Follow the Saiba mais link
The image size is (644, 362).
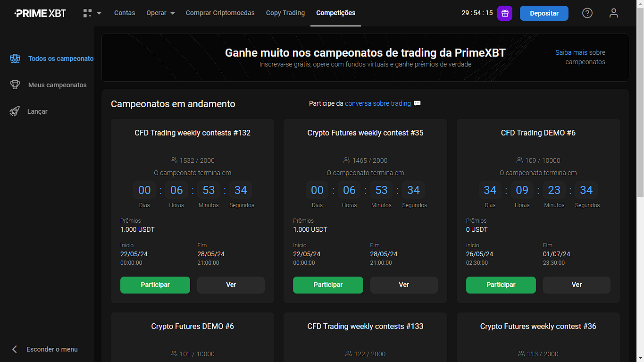coord(571,52)
